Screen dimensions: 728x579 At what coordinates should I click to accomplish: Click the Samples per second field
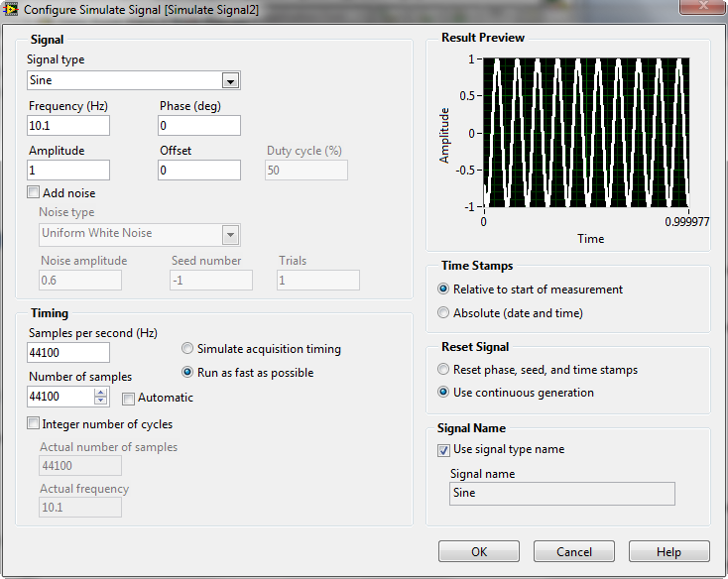tap(68, 353)
